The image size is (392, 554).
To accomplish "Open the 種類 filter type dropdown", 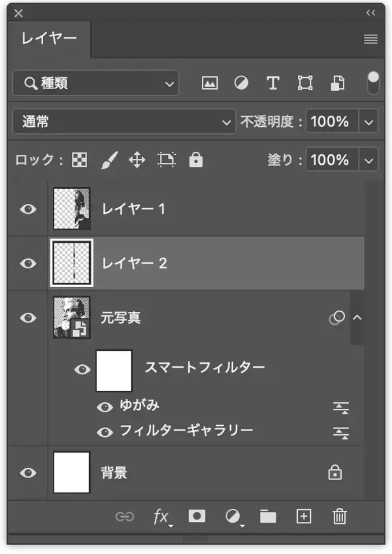I will click(95, 83).
